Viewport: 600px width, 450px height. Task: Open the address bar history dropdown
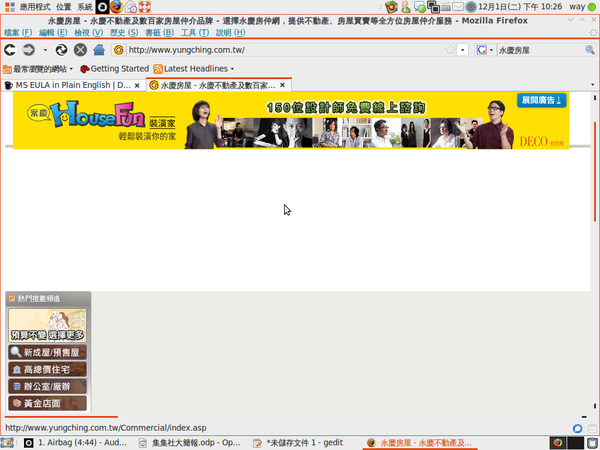tap(463, 50)
